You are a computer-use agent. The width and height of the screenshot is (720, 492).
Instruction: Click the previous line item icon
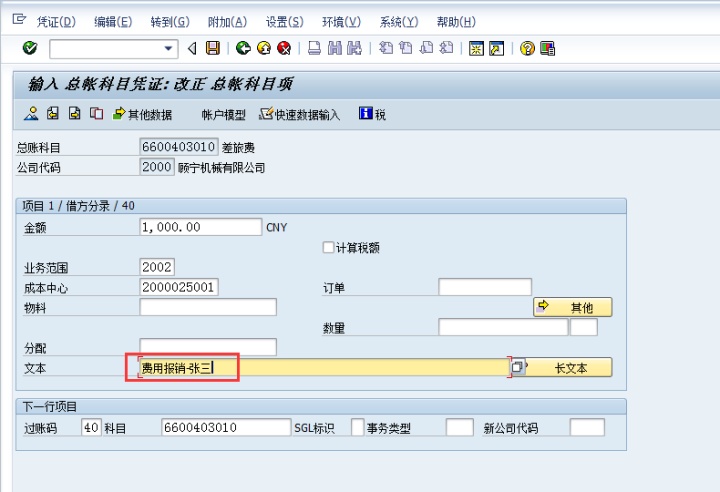tap(53, 113)
